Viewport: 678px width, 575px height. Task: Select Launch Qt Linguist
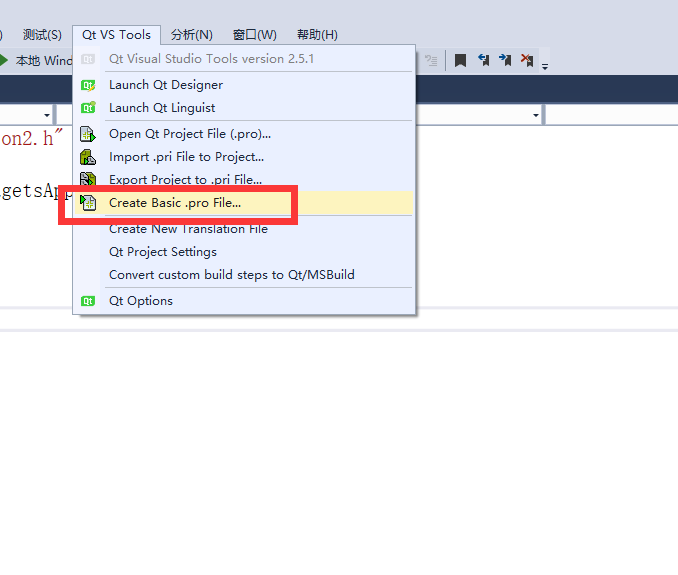point(244,108)
